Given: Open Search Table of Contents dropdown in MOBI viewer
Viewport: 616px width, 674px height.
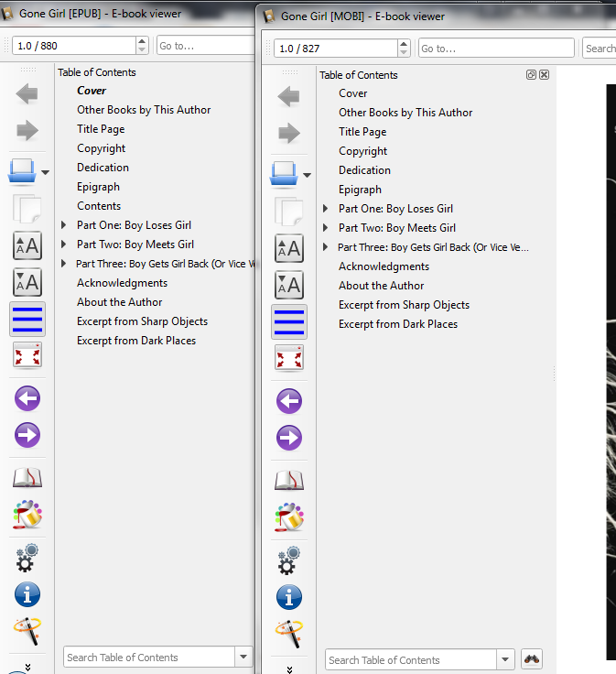Looking at the screenshot, I should coord(505,659).
